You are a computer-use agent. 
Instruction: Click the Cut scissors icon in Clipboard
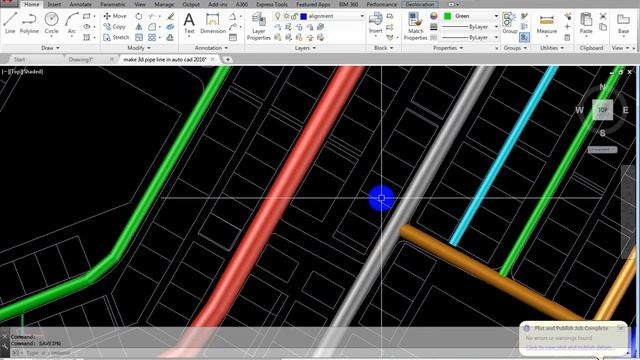pyautogui.click(x=603, y=16)
